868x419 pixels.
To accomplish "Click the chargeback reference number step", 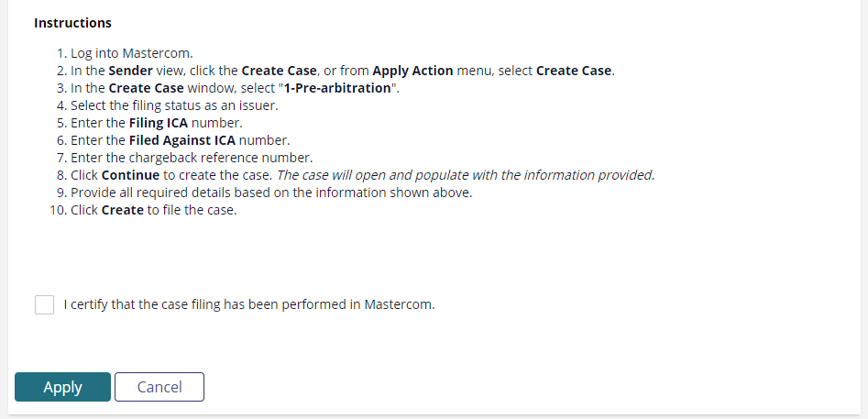I will pos(192,158).
